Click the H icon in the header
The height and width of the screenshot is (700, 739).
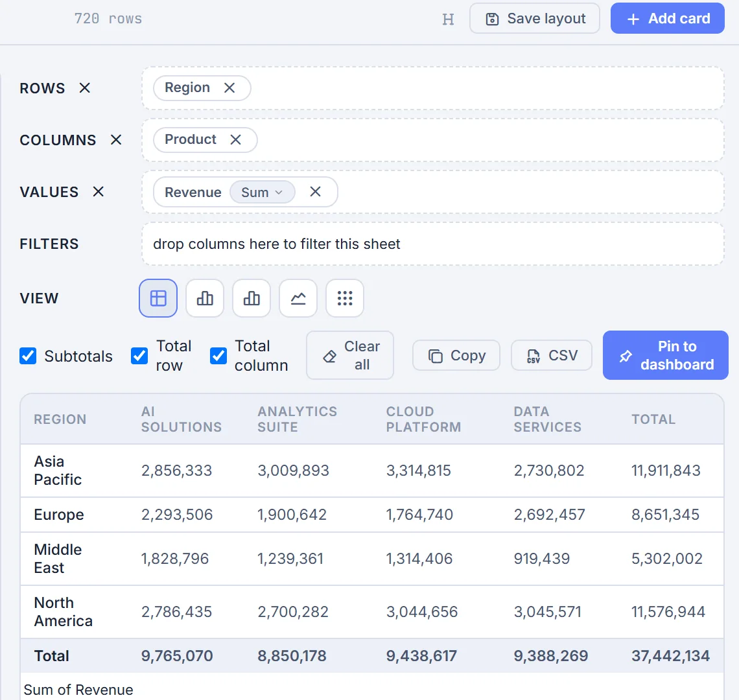448,19
